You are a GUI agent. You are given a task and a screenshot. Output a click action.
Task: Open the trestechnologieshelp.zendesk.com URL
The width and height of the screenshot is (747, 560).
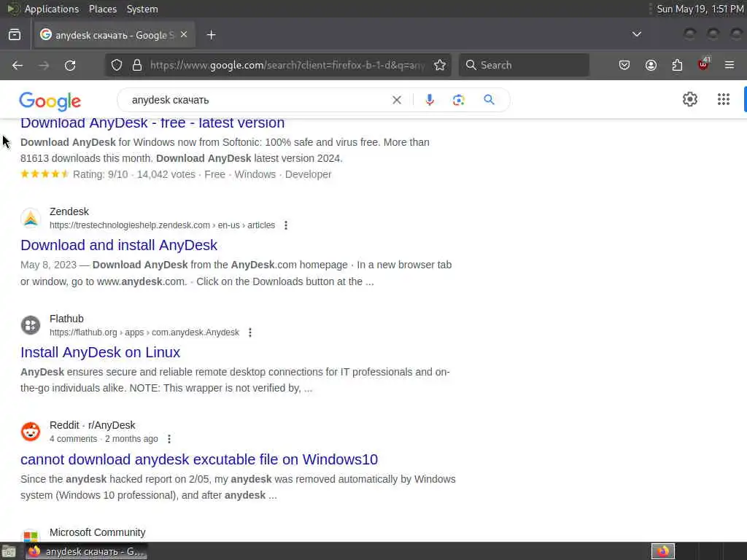point(162,225)
